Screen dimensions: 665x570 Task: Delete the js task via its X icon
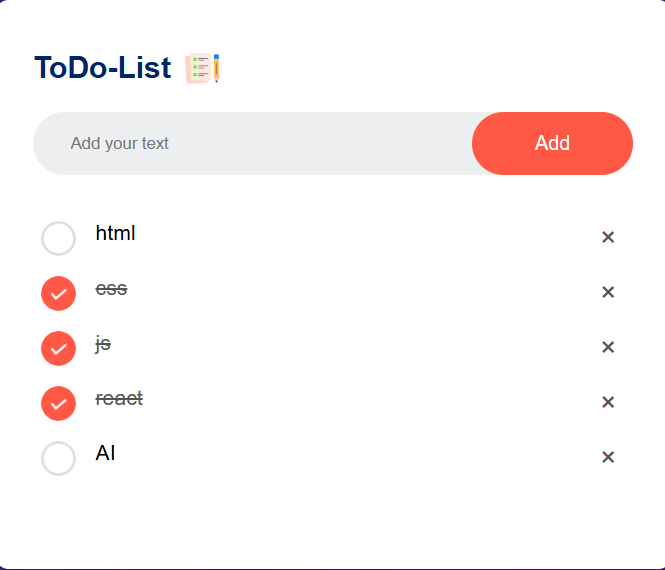pos(608,347)
